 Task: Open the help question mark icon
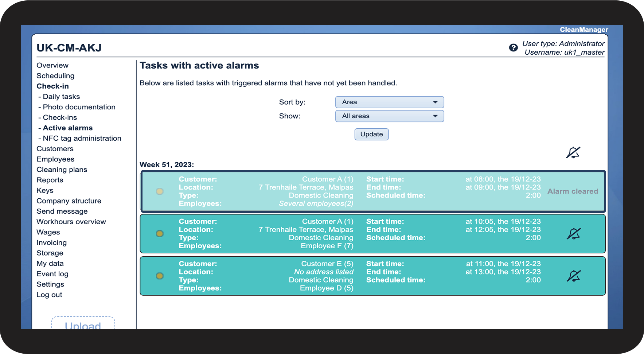[x=513, y=48]
